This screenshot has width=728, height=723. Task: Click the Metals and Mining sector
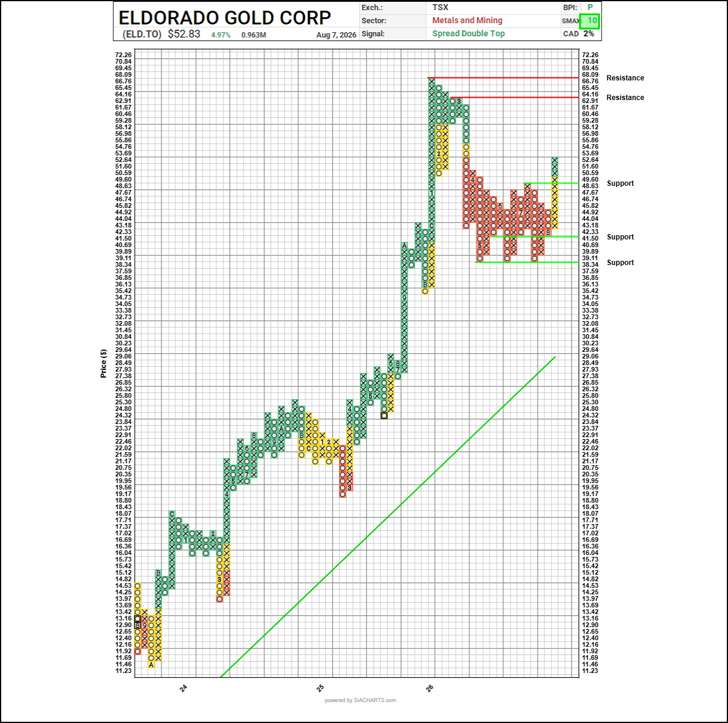[467, 20]
